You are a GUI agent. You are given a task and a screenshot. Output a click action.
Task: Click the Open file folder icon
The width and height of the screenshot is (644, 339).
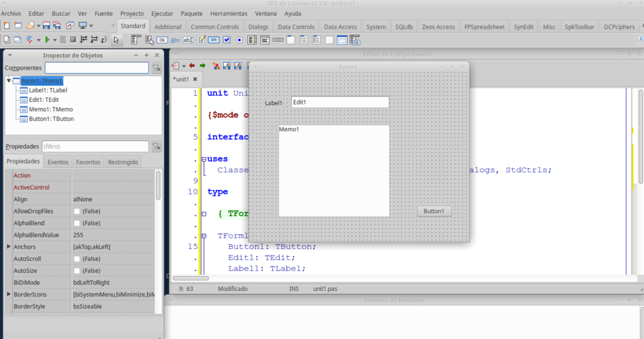pos(30,26)
